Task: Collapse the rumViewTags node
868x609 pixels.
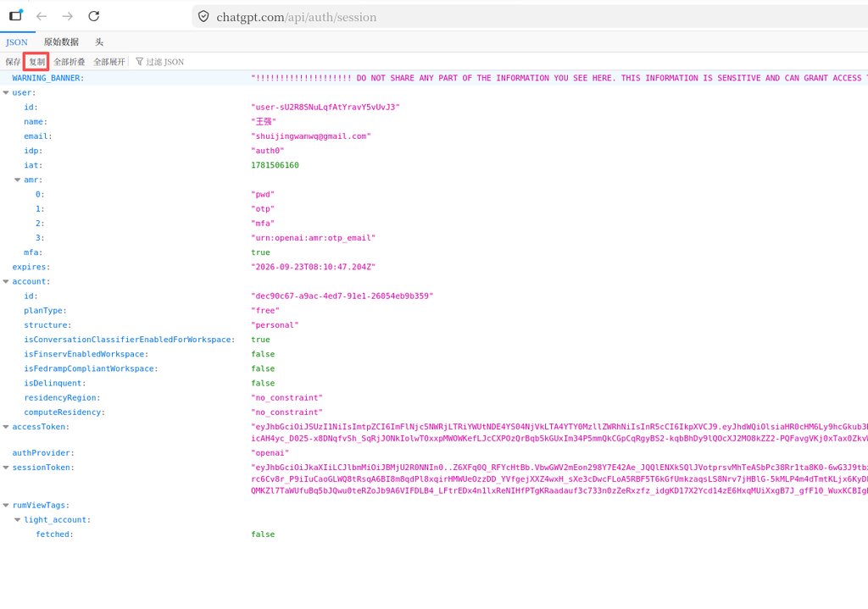Action: click(x=6, y=505)
